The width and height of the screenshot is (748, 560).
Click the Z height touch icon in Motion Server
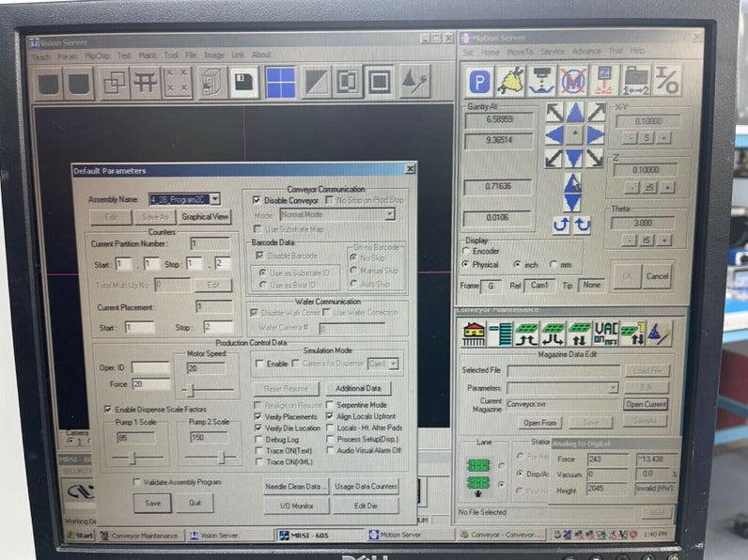[604, 81]
